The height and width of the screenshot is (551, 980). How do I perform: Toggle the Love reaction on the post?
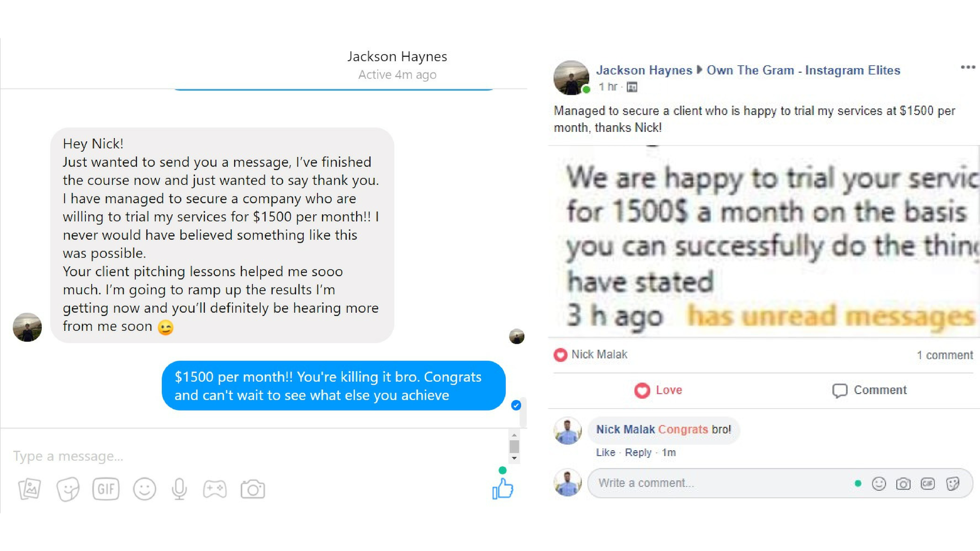(x=658, y=390)
